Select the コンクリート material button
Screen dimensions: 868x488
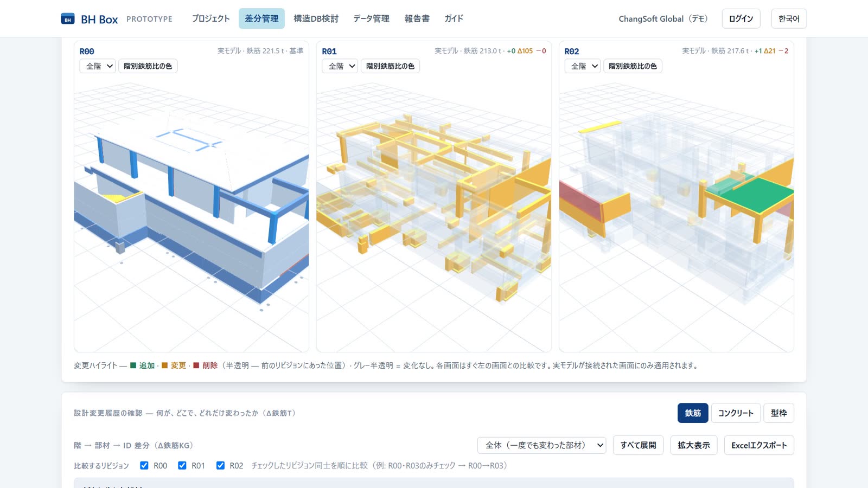[x=736, y=413]
